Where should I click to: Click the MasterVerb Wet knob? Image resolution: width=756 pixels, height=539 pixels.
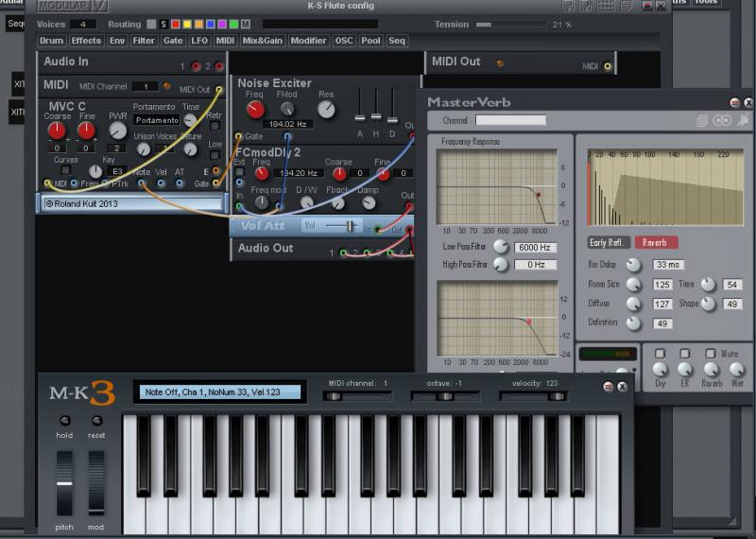pos(737,370)
